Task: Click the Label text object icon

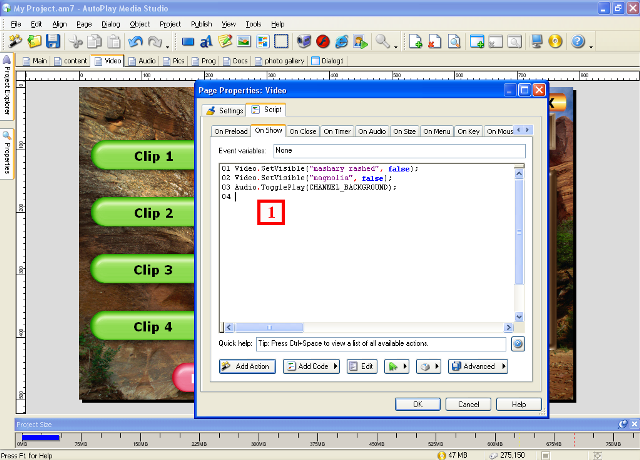Action: click(x=205, y=42)
